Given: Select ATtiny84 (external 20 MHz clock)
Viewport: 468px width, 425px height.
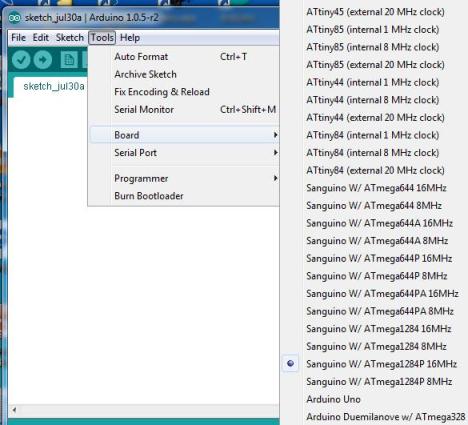Looking at the screenshot, I should click(x=374, y=170).
